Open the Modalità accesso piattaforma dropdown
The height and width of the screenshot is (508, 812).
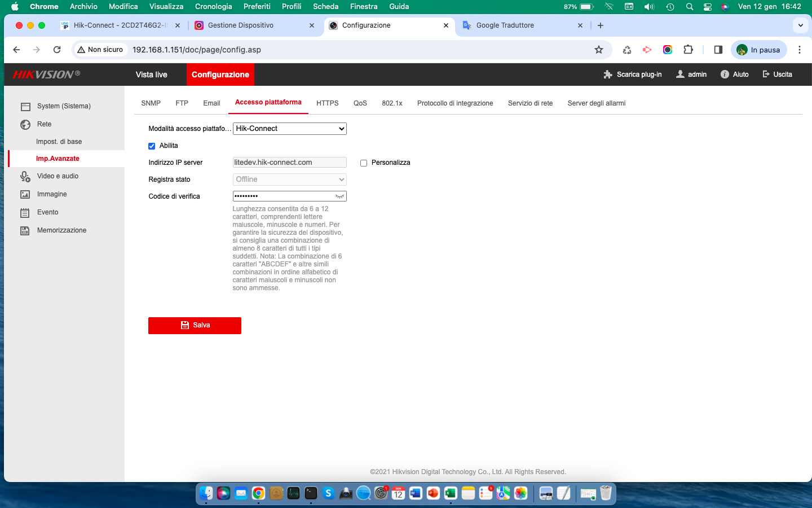point(289,129)
